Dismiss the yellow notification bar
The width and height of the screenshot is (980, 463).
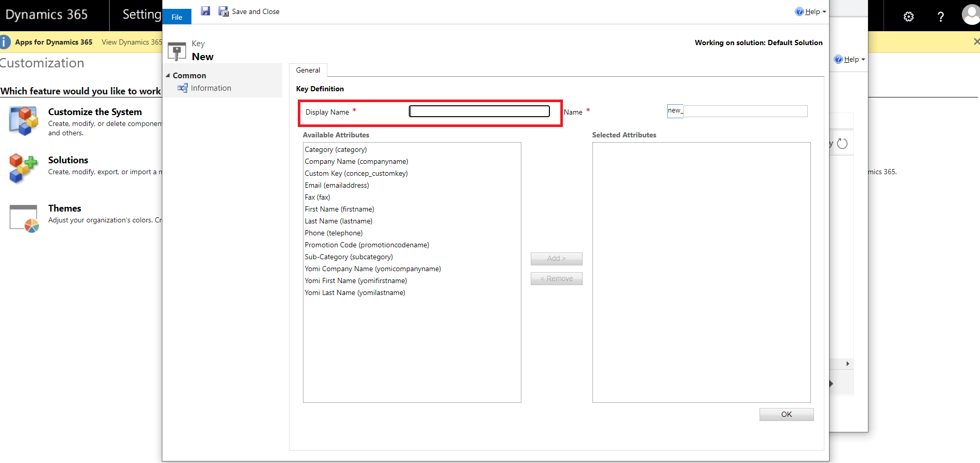976,41
